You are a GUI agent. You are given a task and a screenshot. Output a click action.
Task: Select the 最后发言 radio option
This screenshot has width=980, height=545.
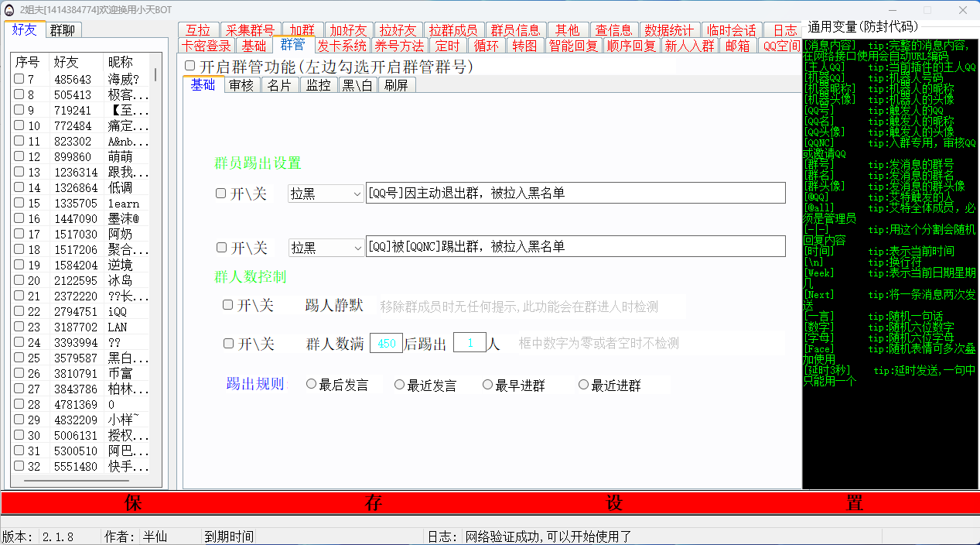pos(312,384)
